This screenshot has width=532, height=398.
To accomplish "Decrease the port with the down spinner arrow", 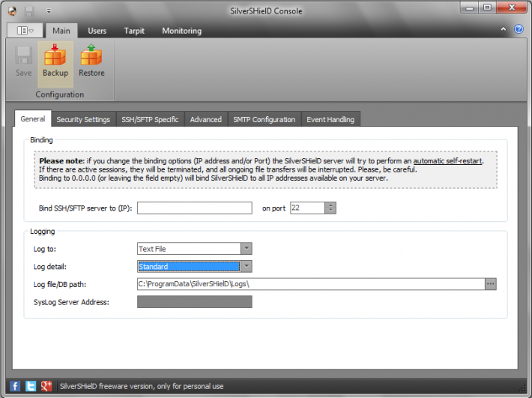I will [330, 211].
